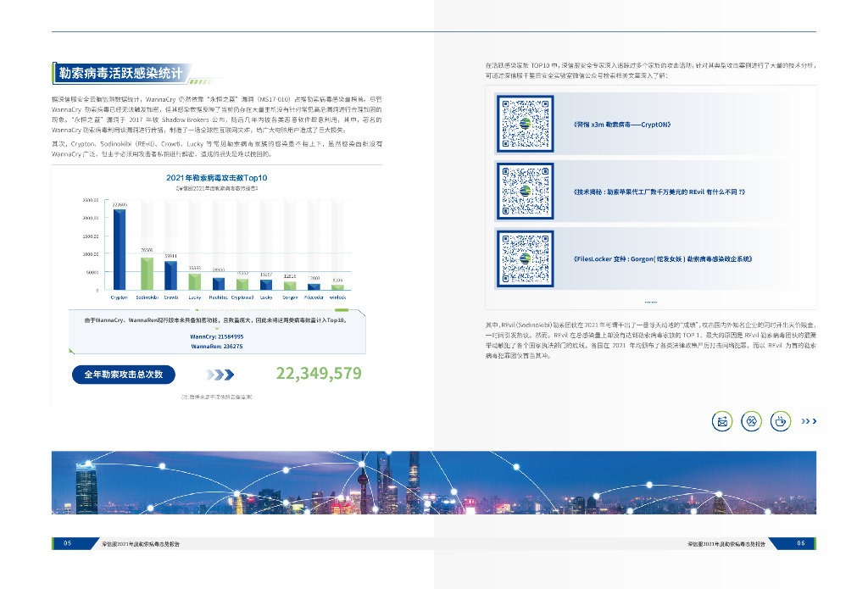Open the 'FilesLocker 变种: Gorgon' article title
This screenshot has height=589, width=868.
pyautogui.click(x=663, y=258)
